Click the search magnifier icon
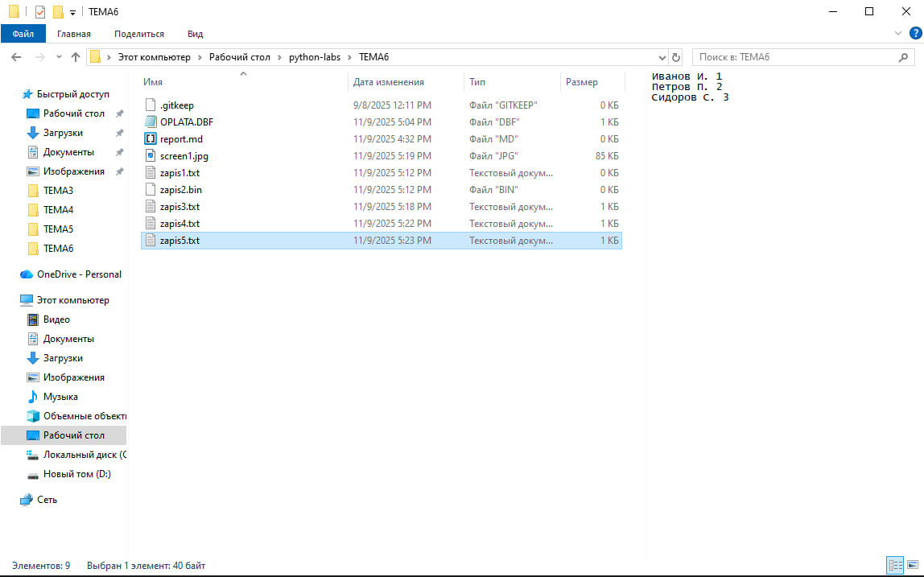The height and width of the screenshot is (577, 924). 904,57
